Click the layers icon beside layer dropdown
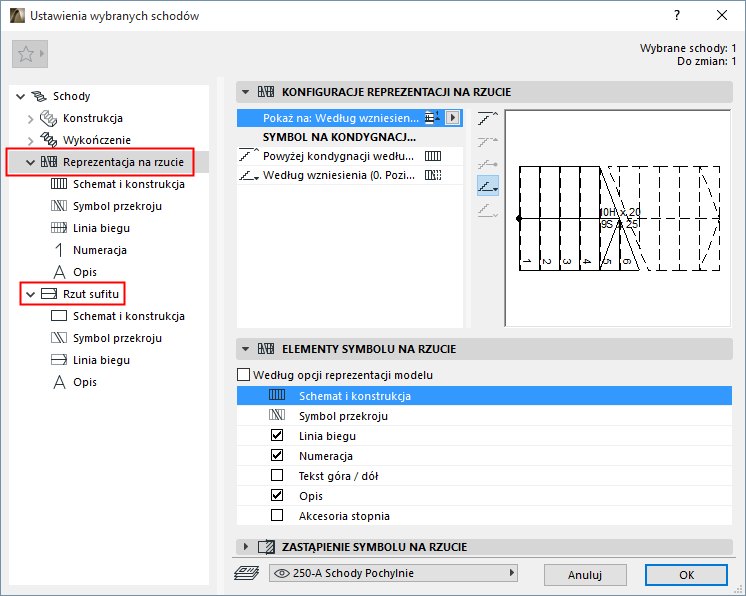This screenshot has height=596, width=746. coord(246,573)
